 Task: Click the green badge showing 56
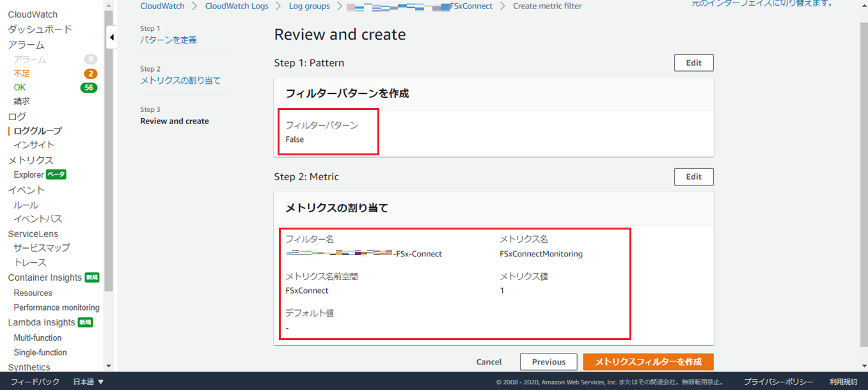click(89, 88)
